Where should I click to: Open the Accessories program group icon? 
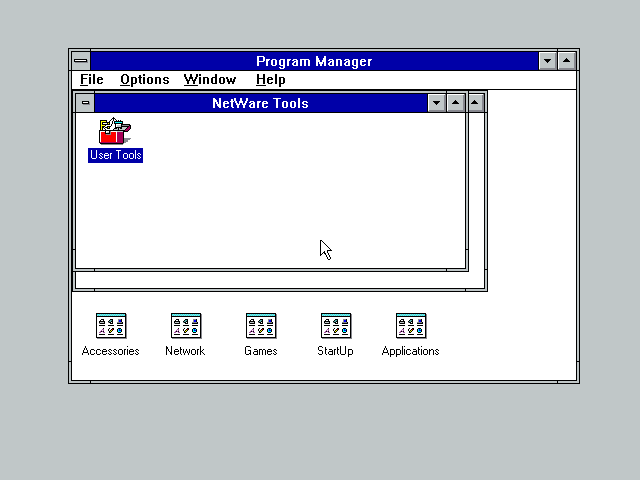tap(111, 326)
